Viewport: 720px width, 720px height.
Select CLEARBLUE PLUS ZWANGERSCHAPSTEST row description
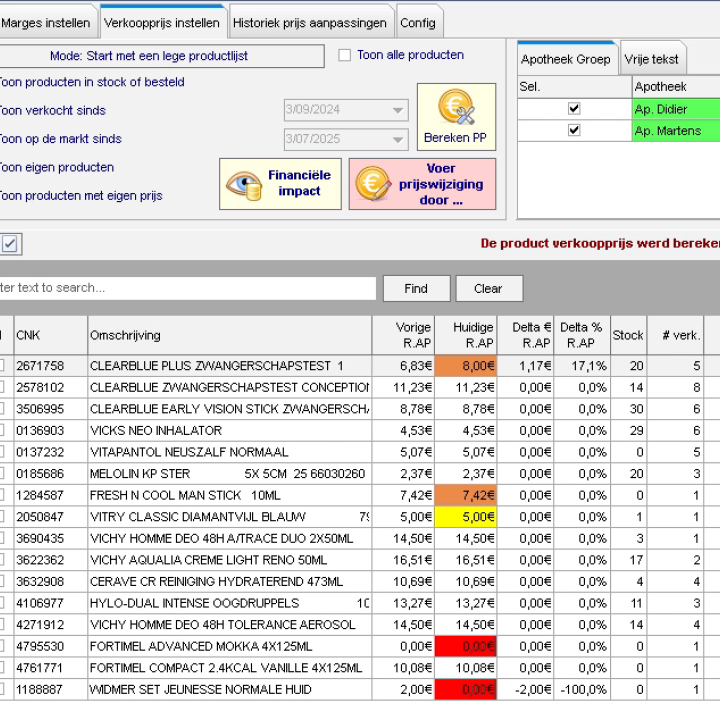click(230, 366)
